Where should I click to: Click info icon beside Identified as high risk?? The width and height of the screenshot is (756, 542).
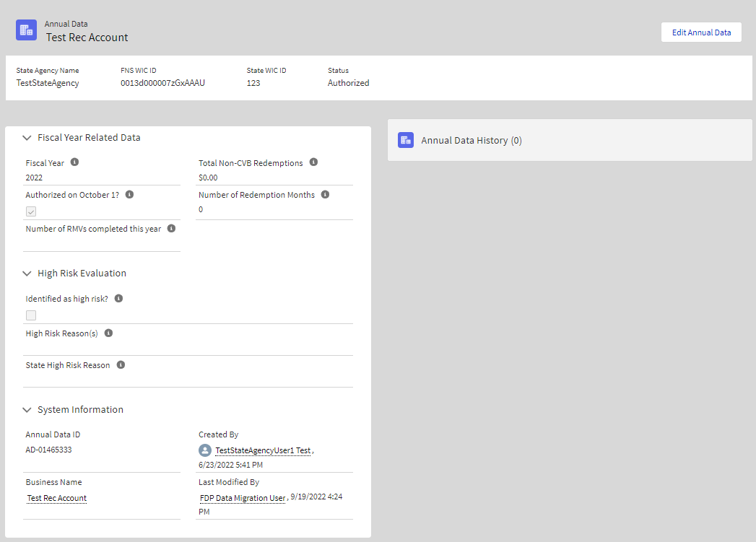(118, 298)
